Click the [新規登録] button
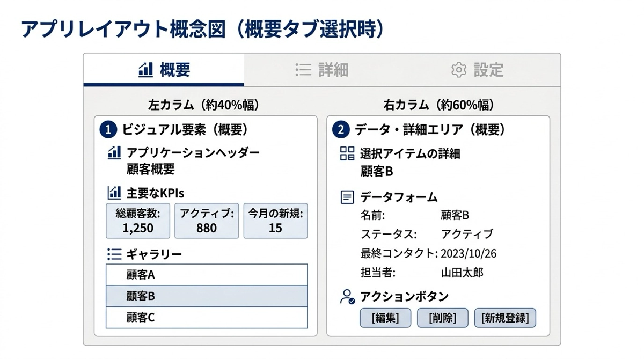 [x=505, y=318]
